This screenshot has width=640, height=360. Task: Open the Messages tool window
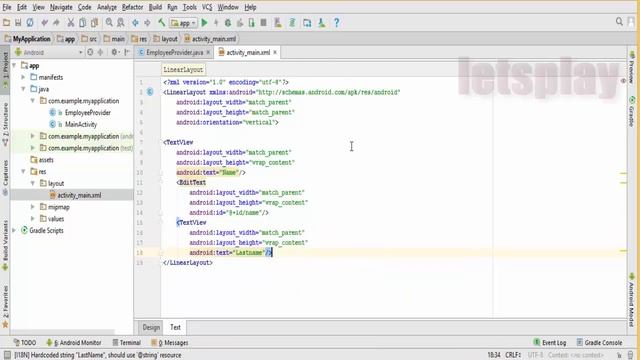tap(170, 343)
